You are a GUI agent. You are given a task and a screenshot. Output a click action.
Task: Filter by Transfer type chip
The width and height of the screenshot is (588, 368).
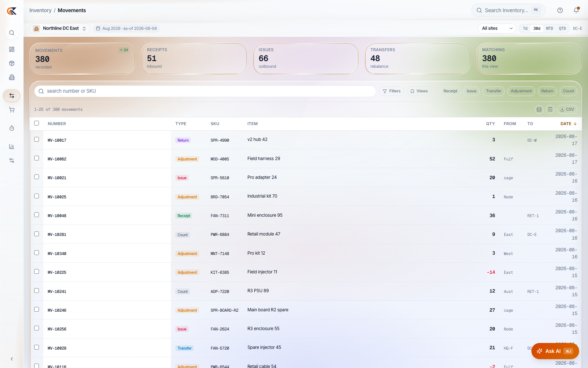[494, 91]
